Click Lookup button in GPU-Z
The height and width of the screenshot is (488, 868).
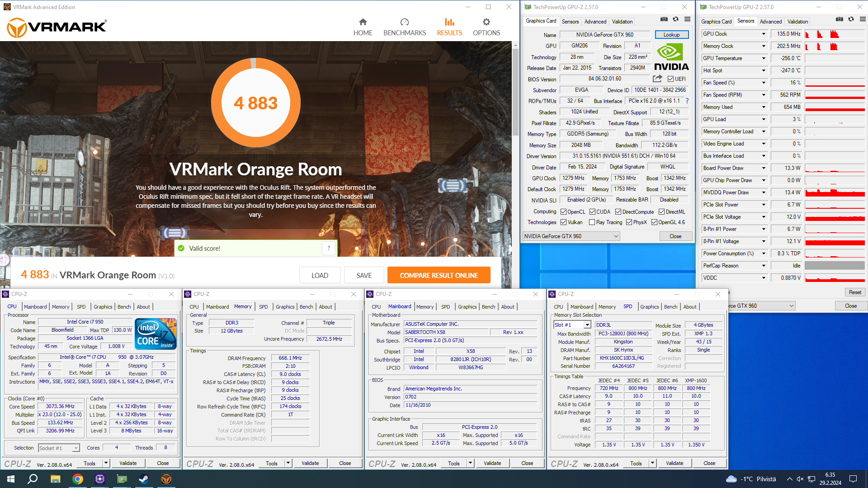pos(672,35)
